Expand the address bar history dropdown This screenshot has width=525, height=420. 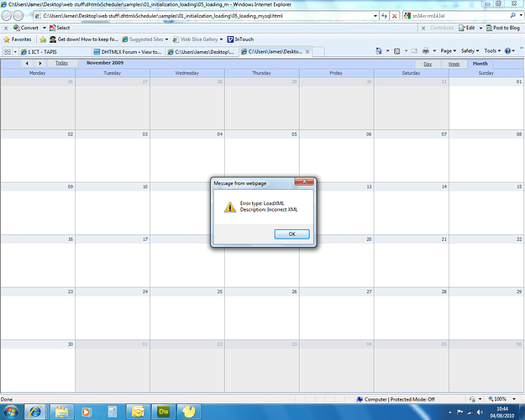375,16
